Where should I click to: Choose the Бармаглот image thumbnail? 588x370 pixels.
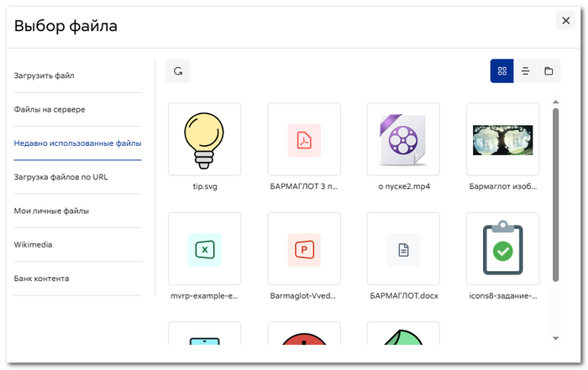tap(503, 139)
